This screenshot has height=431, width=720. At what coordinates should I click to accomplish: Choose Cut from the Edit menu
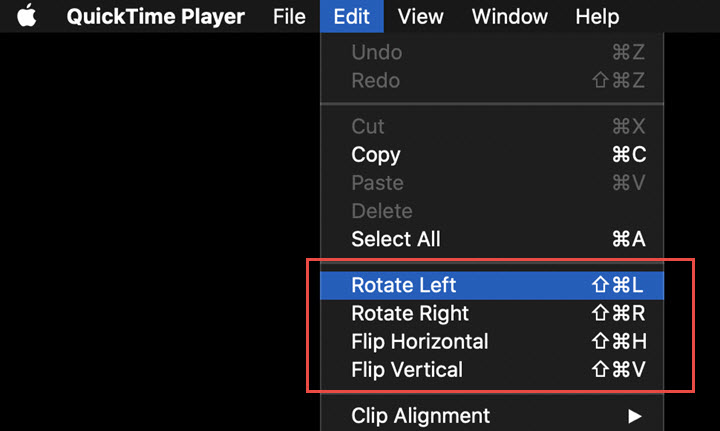coord(368,127)
